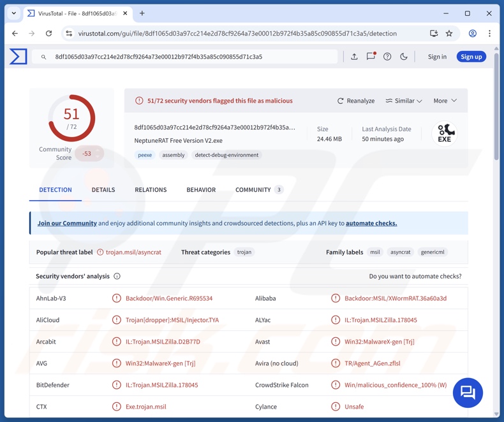Click the alert icon in AhnLab-V3 row
This screenshot has height=422, width=504.
click(116, 298)
